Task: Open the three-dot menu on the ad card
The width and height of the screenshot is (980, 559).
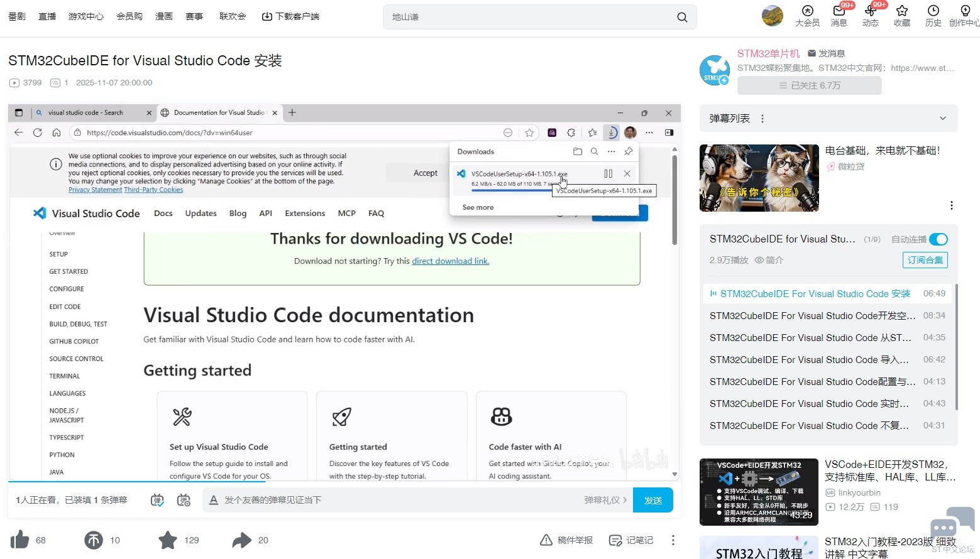Action: 952,205
